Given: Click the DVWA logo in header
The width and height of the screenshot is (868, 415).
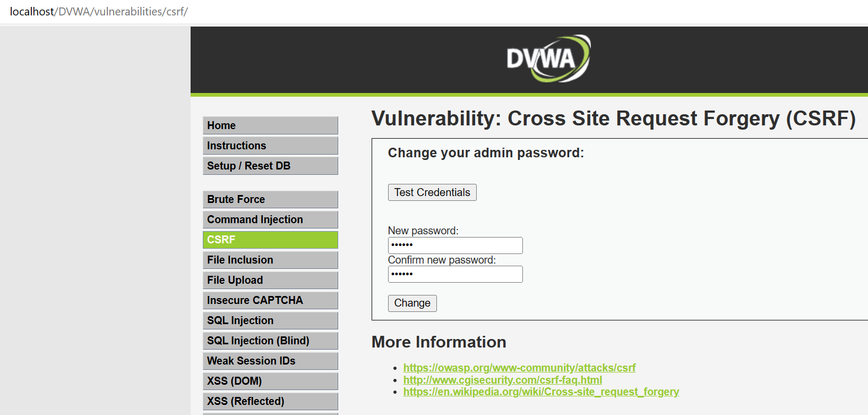Looking at the screenshot, I should tap(548, 58).
